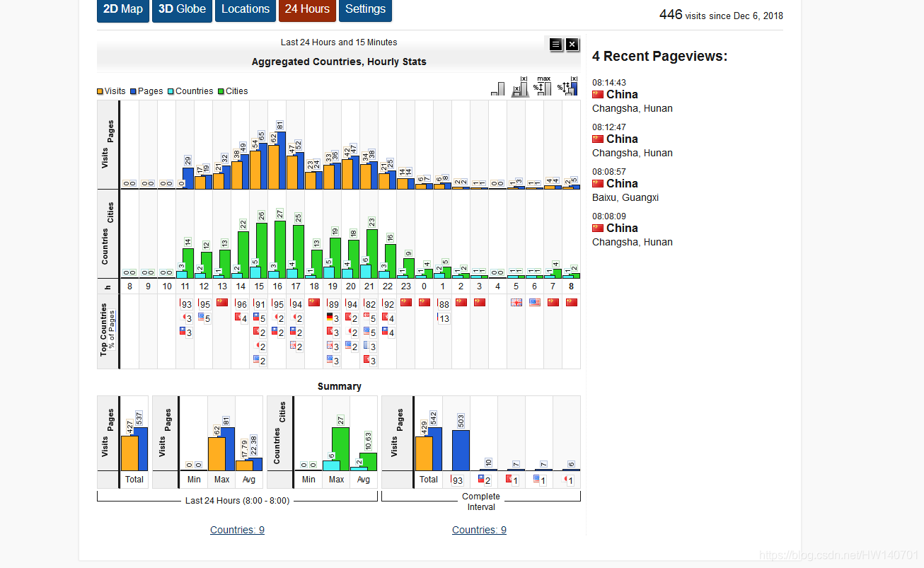This screenshot has width=924, height=568.
Task: Click hour label 21 on the axis
Action: click(369, 286)
